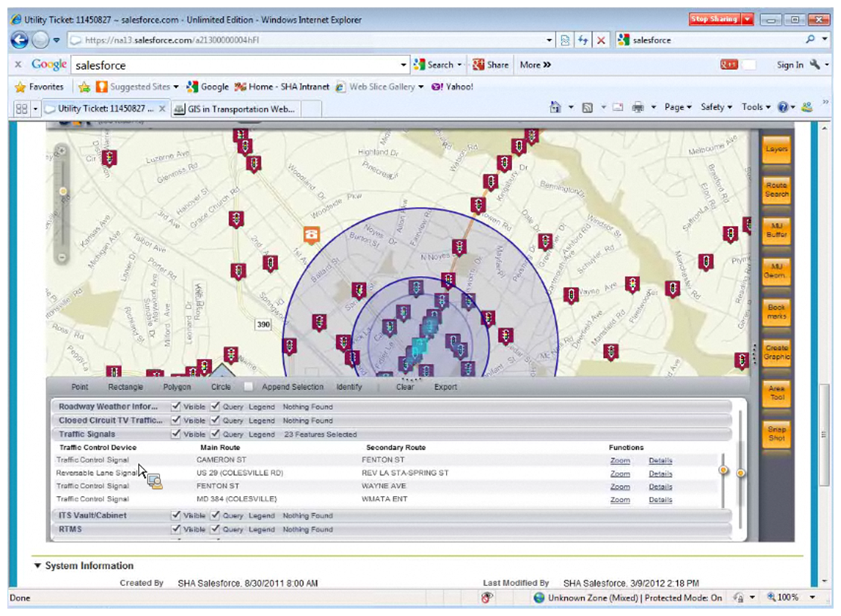Click the Favorites star icon
Screen dimensions: 841x616
tap(20, 87)
